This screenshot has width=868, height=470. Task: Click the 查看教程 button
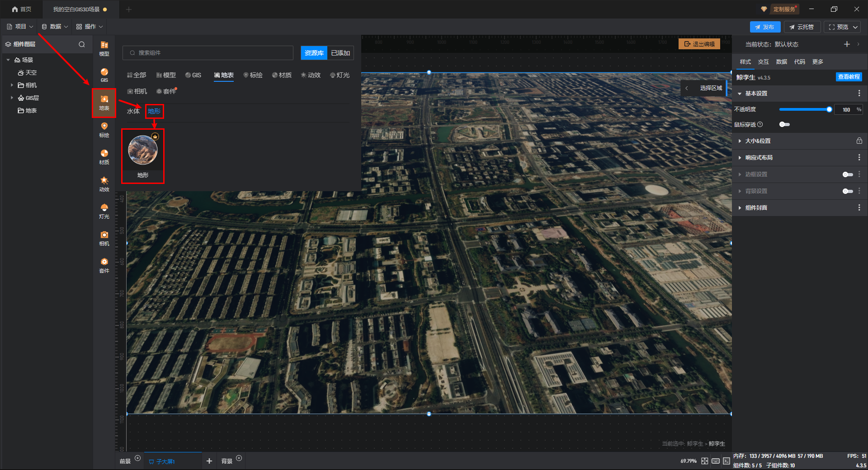click(x=849, y=77)
